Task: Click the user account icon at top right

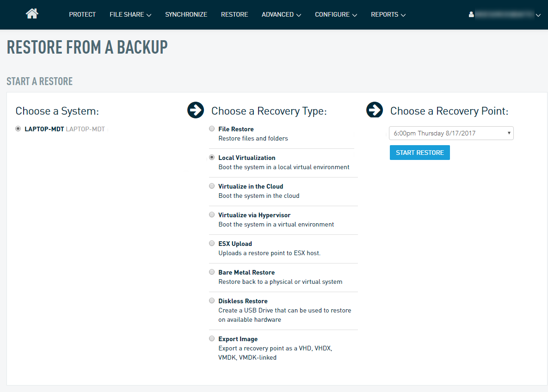Action: click(471, 14)
